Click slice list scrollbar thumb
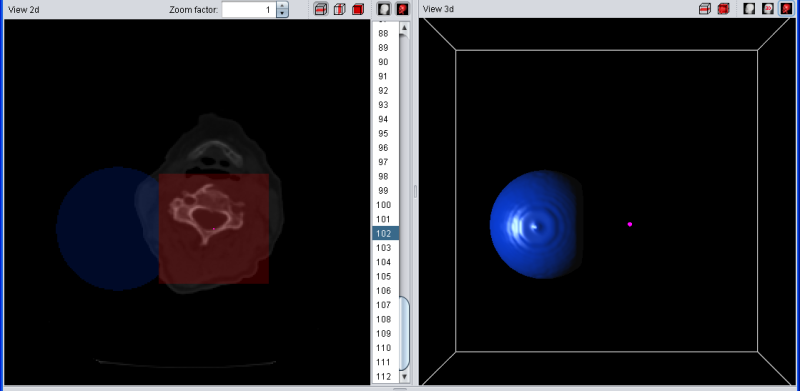The width and height of the screenshot is (800, 391). coord(405,333)
